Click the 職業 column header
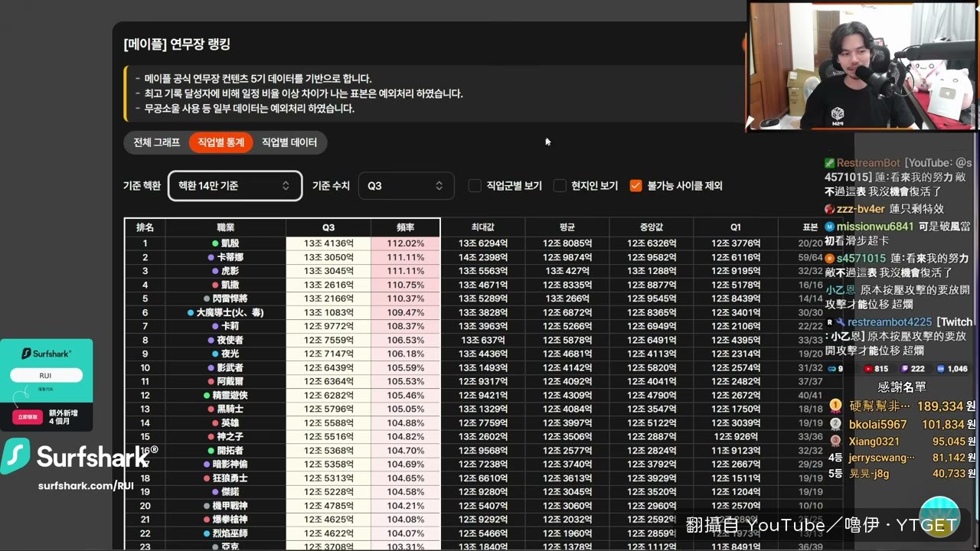Viewport: 980px width, 551px height. 226,227
